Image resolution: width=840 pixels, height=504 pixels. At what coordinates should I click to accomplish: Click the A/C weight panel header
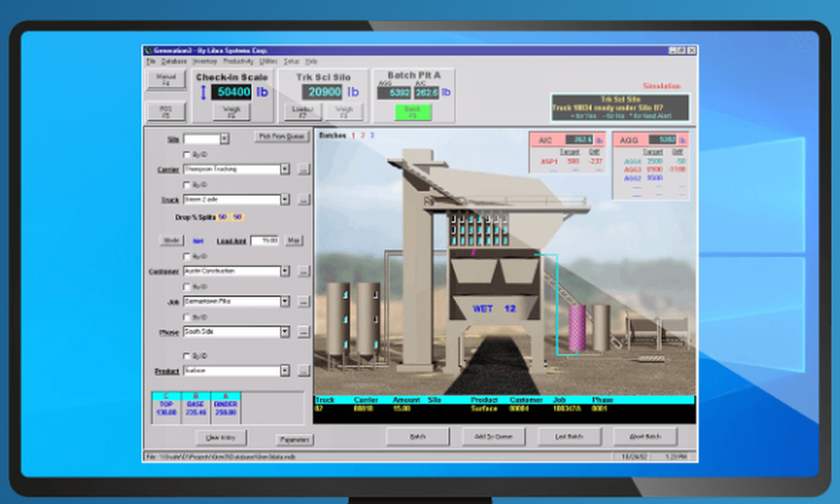(x=567, y=139)
